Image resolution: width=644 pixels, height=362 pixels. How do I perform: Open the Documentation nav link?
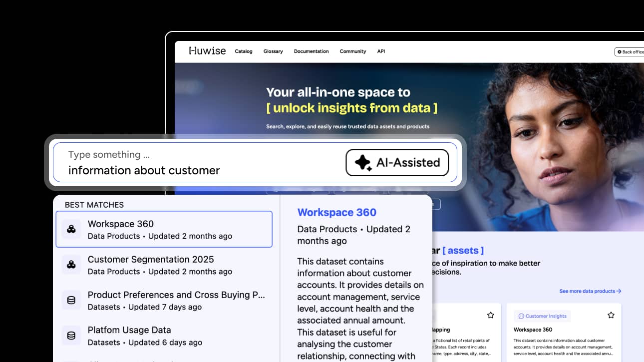point(311,51)
